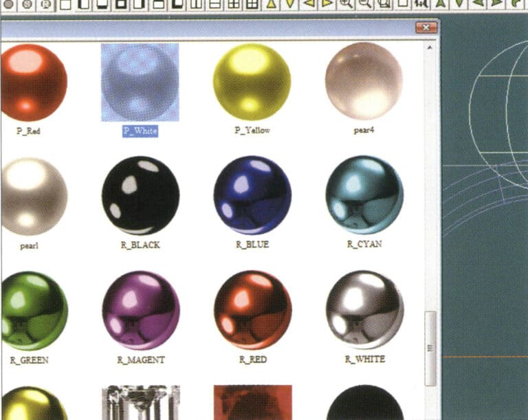The image size is (528, 420).
Task: Select the highlighted P_White material thumbnail
Action: 140,82
